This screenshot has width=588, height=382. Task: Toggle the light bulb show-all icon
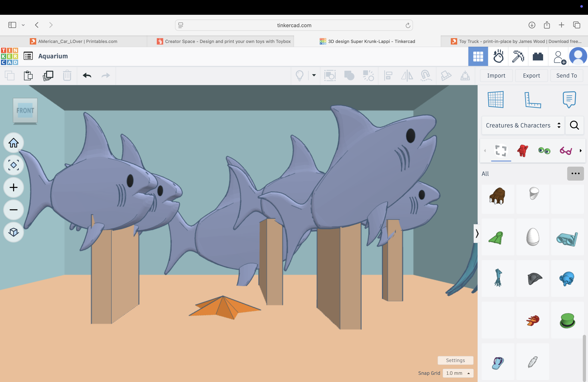pyautogui.click(x=299, y=76)
